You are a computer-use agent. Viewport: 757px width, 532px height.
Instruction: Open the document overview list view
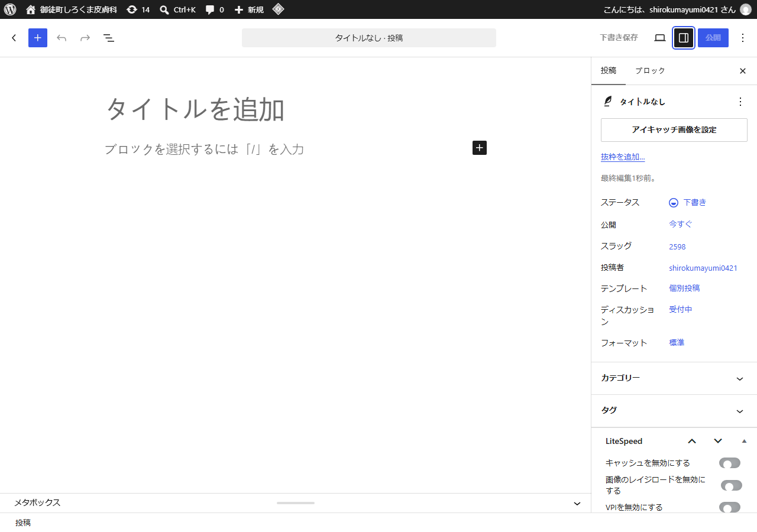click(x=109, y=38)
